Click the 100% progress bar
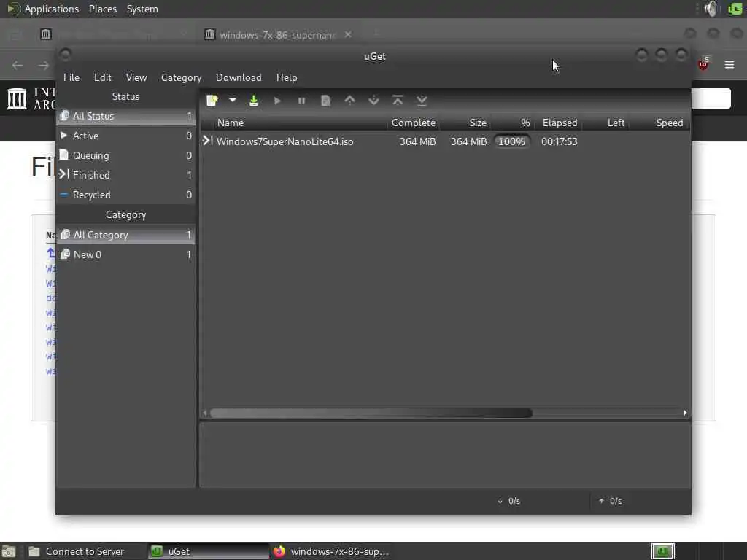Screen dimensions: 747x560 click(511, 141)
